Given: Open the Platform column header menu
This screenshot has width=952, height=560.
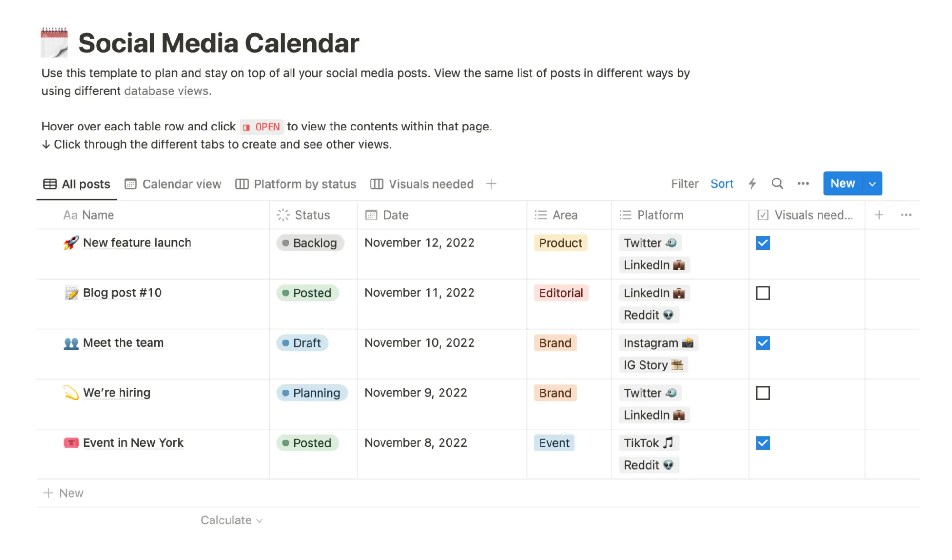Looking at the screenshot, I should point(661,215).
